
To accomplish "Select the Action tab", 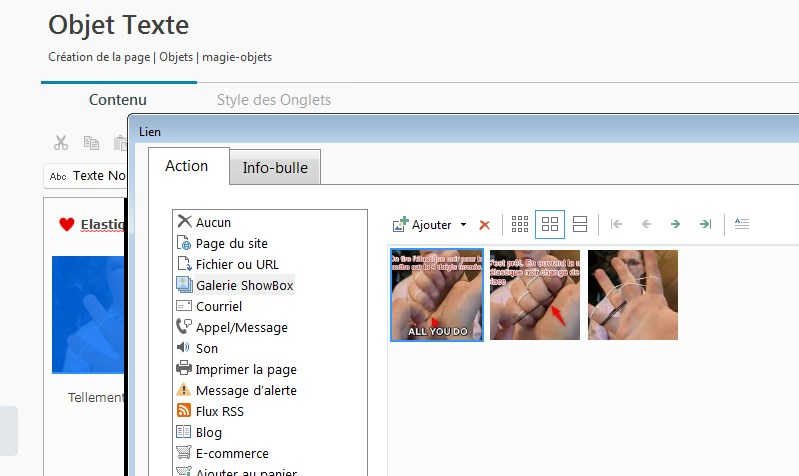I will pos(187,166).
